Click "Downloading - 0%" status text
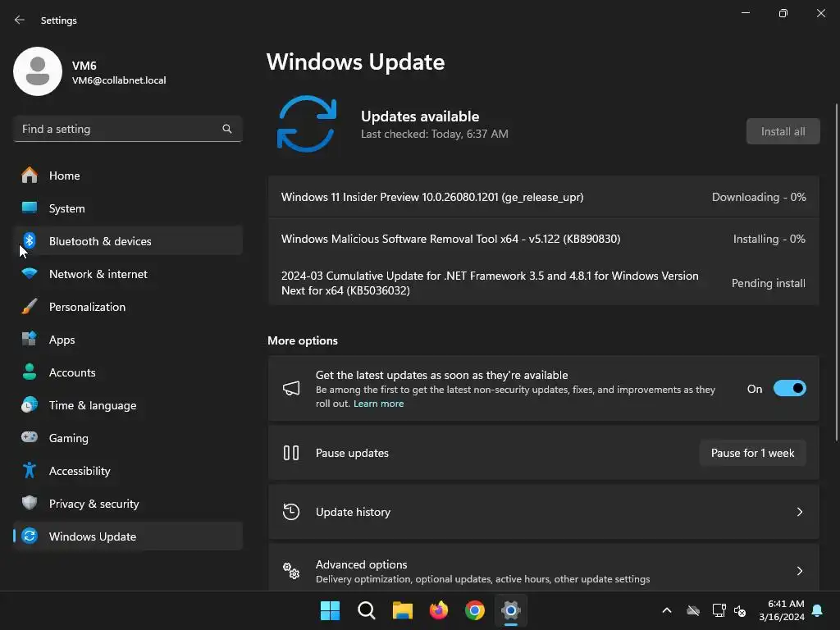Screen dimensions: 840x630 759,197
